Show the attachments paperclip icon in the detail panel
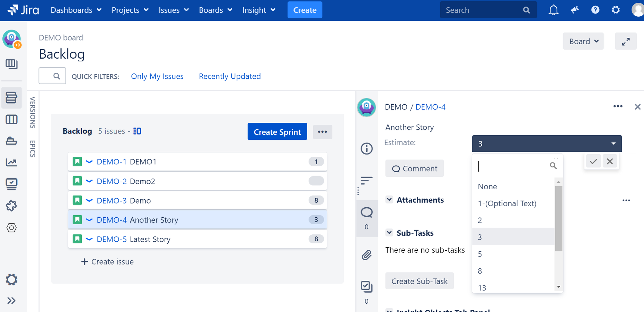644x312 pixels. click(367, 255)
